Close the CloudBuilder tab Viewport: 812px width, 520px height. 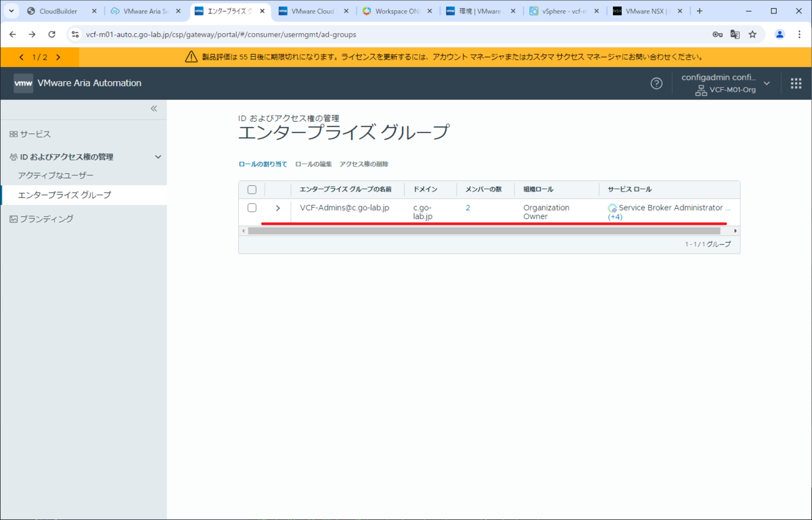[x=95, y=11]
